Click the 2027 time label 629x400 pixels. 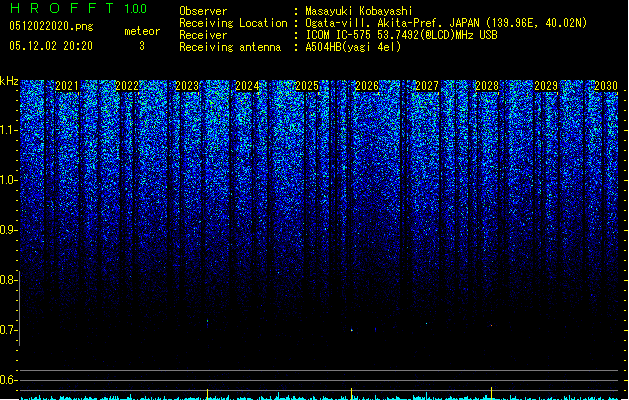(x=427, y=86)
